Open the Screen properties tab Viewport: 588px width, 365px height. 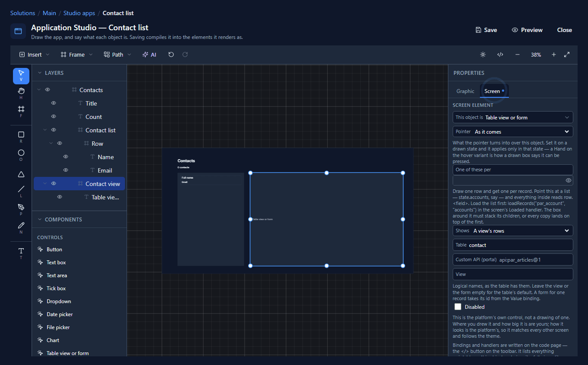tap(494, 91)
